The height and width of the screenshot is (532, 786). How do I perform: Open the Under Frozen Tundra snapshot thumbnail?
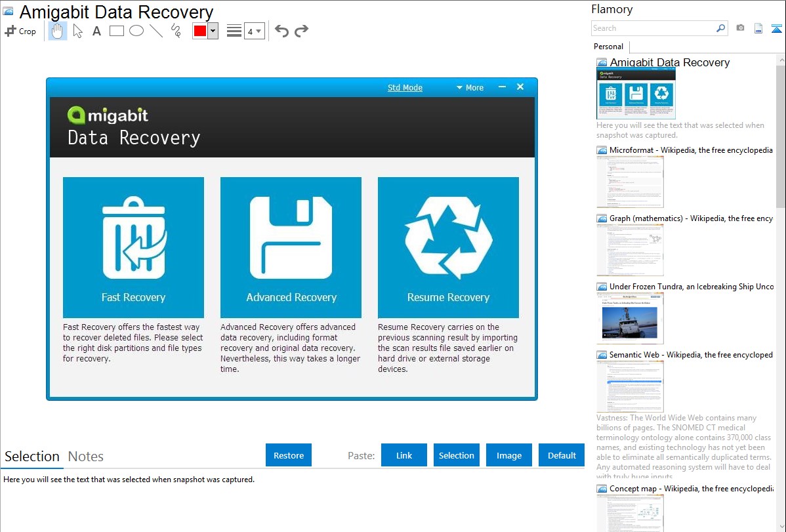[x=630, y=318]
